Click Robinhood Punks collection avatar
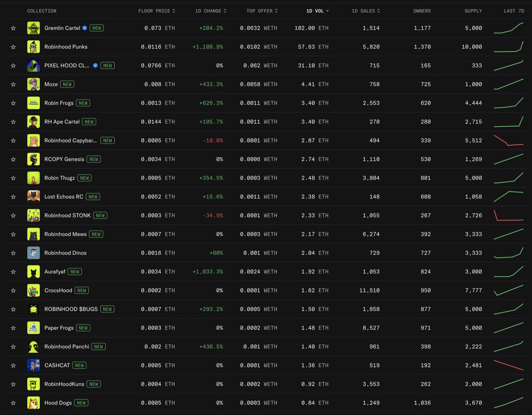 (33, 47)
